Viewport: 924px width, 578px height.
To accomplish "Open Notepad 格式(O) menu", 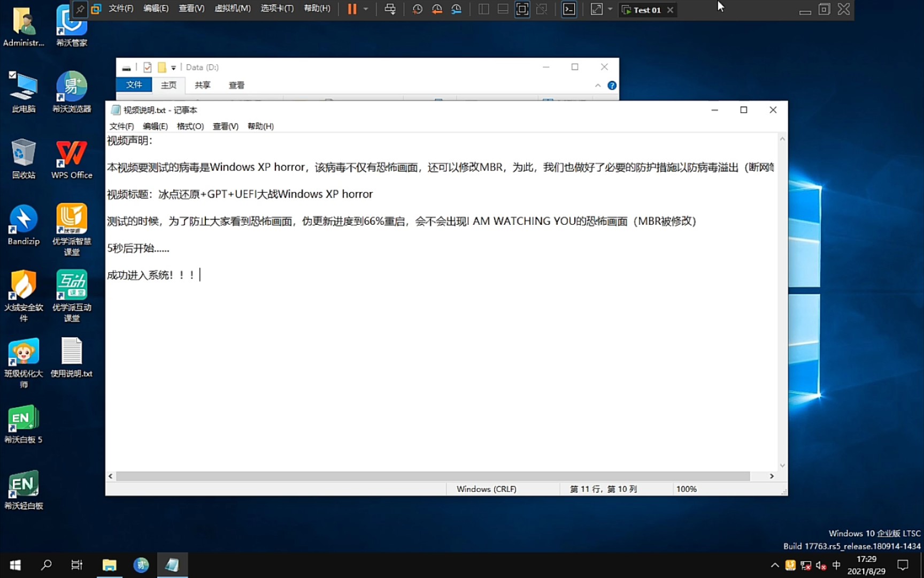I will click(x=190, y=126).
